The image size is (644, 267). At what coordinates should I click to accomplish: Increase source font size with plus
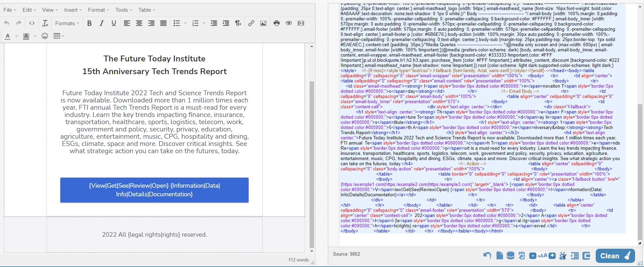tap(552, 256)
